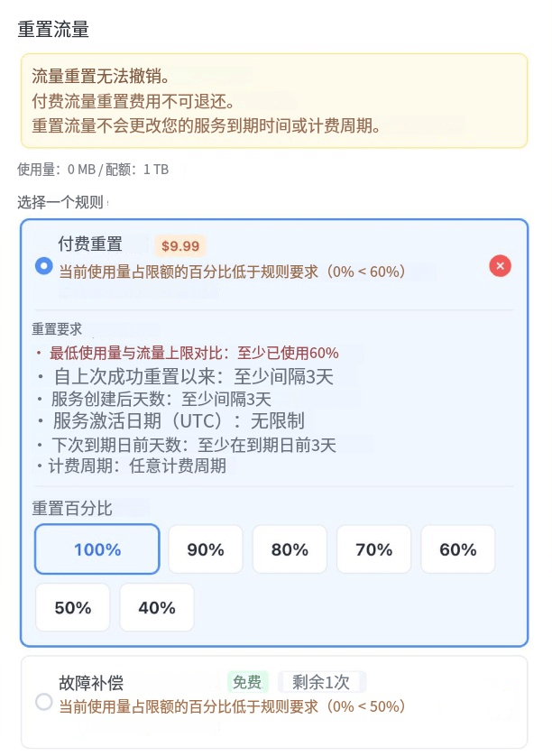
Task: Select the 付费重置 radio button
Action: [43, 266]
